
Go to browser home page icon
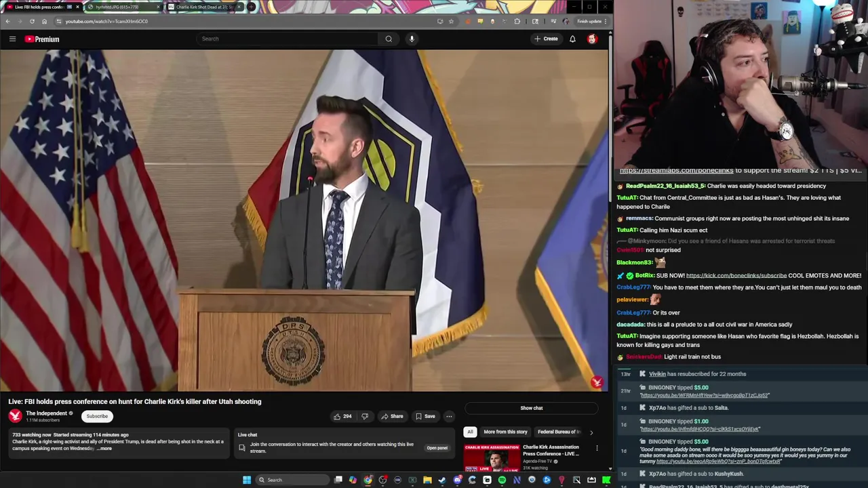pyautogui.click(x=44, y=21)
